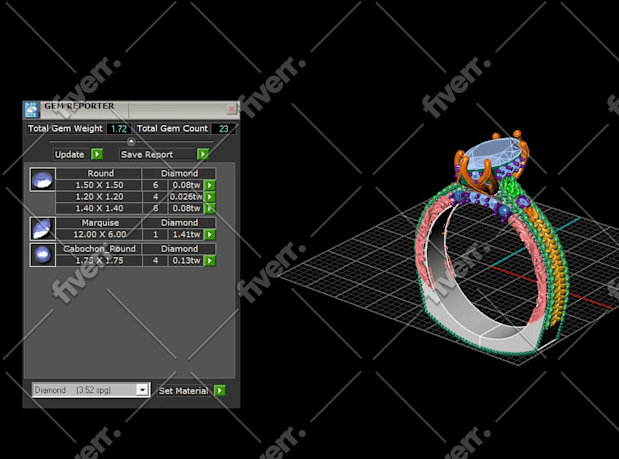Click the 1.20 X 1.20 size cell

[99, 197]
